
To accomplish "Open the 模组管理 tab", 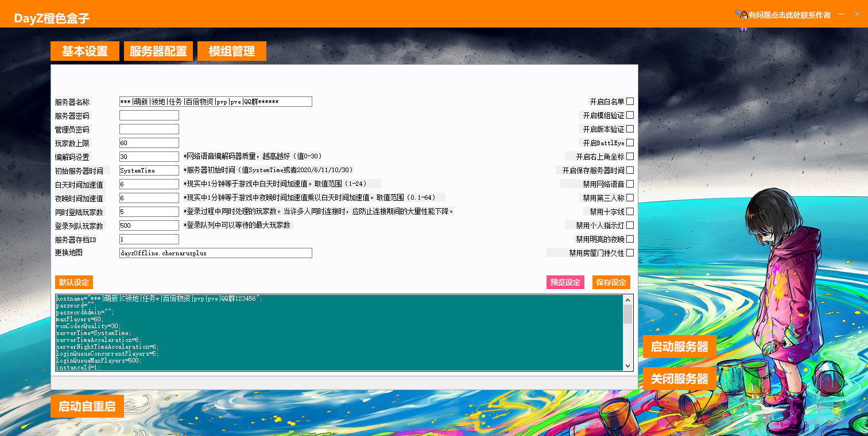I will (x=232, y=51).
